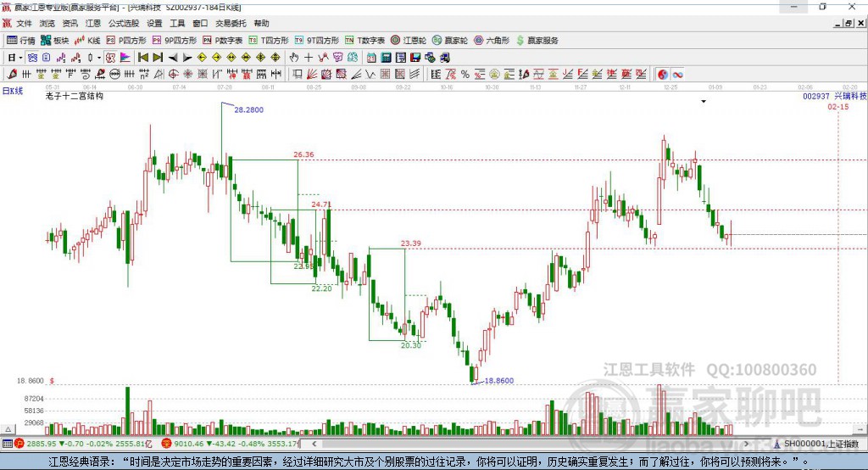Open 赢家服务 with dollar icon
The width and height of the screenshot is (868, 470).
point(537,41)
